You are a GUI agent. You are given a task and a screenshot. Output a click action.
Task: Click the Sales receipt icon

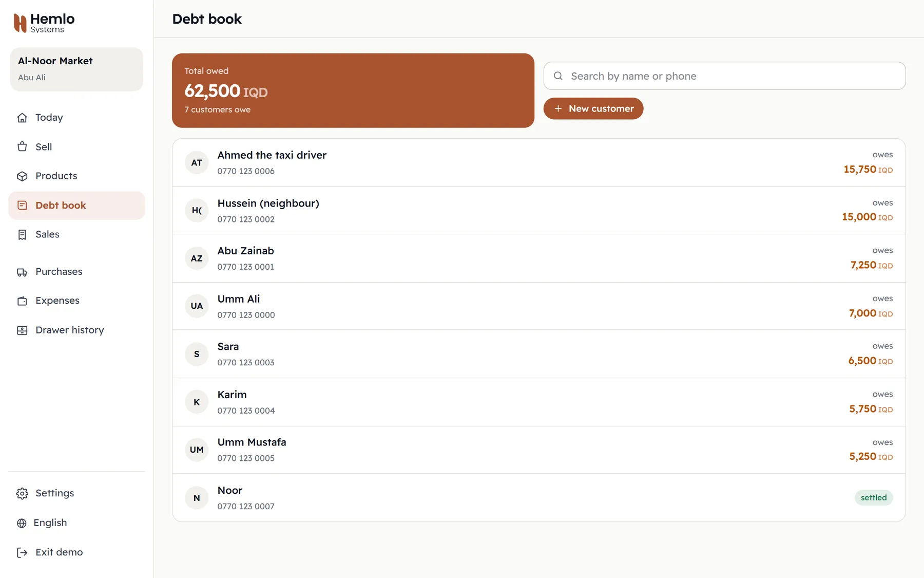click(x=22, y=234)
